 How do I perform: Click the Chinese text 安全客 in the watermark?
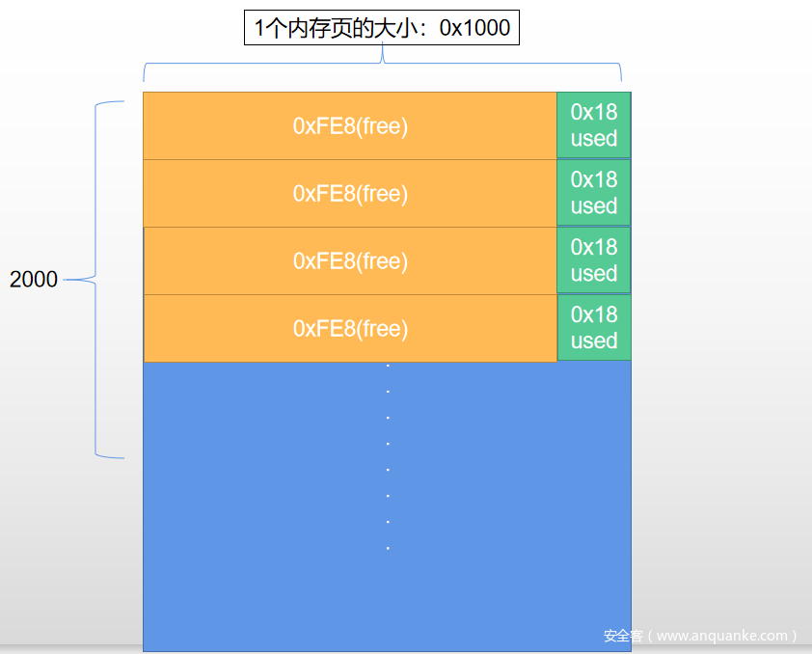[623, 636]
